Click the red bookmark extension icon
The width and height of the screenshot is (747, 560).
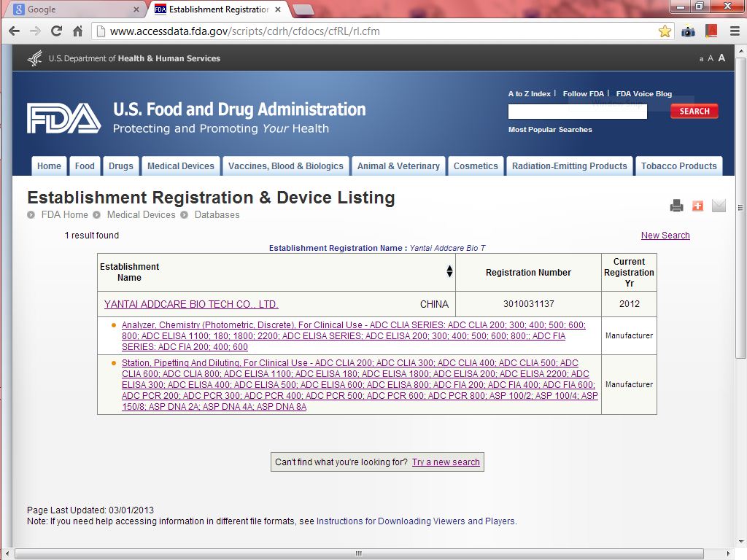711,31
